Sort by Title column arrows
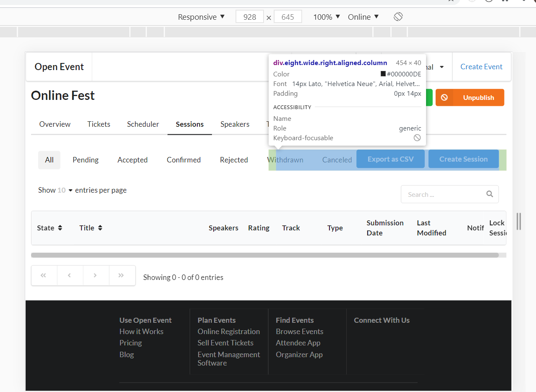 pos(100,228)
